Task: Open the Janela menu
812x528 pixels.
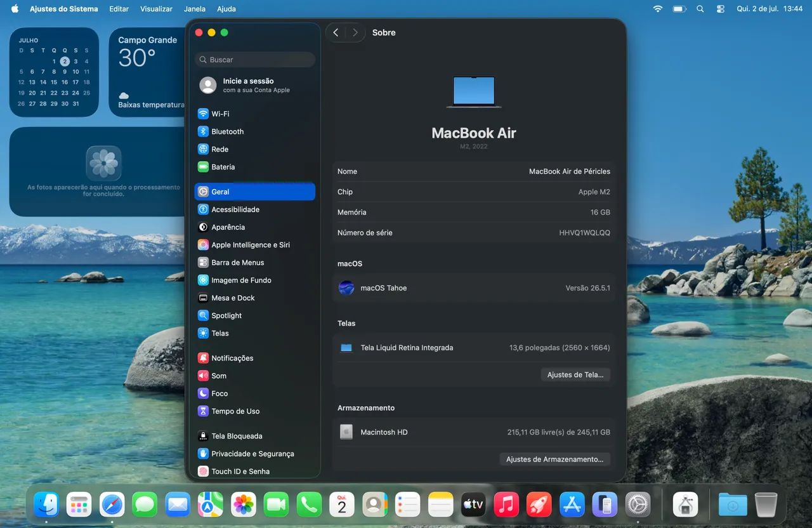Action: click(195, 9)
